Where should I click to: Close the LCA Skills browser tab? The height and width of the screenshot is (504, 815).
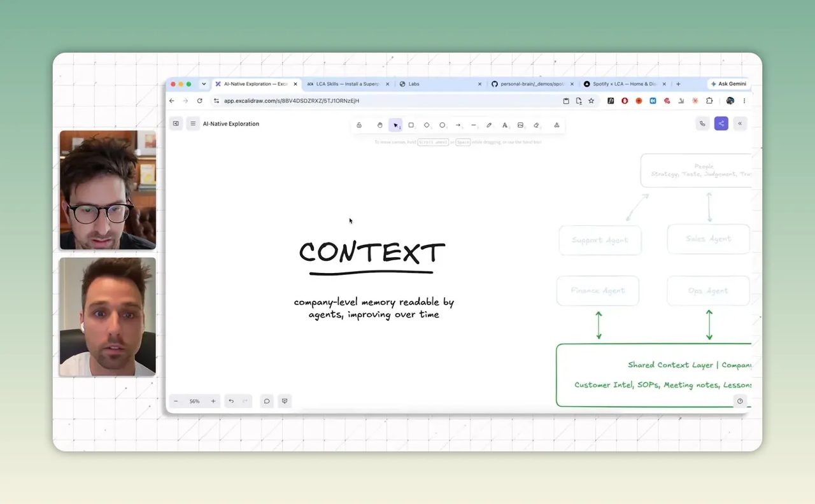[387, 84]
